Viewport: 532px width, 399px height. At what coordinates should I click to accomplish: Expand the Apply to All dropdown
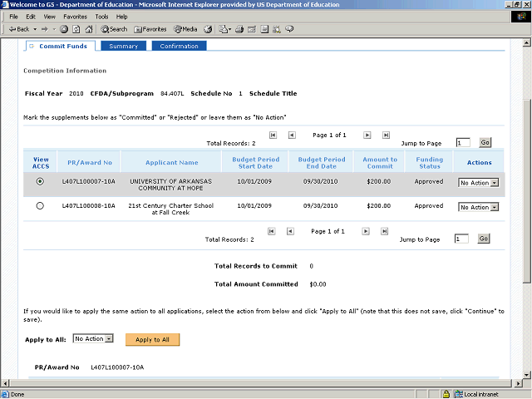coord(93,339)
